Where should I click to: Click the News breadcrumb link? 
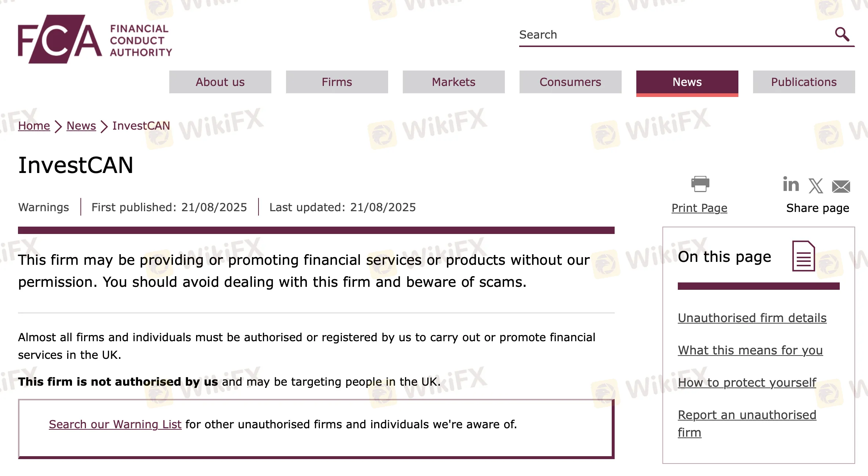point(81,126)
